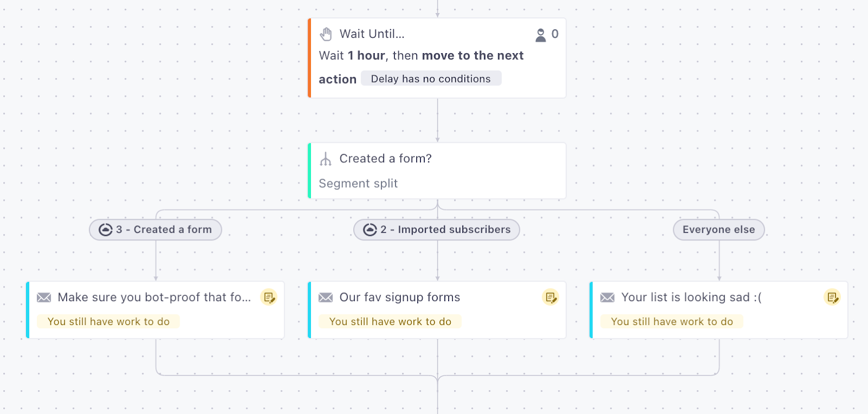
Task: Click draft note icon on bot-proof email card
Action: point(269,297)
